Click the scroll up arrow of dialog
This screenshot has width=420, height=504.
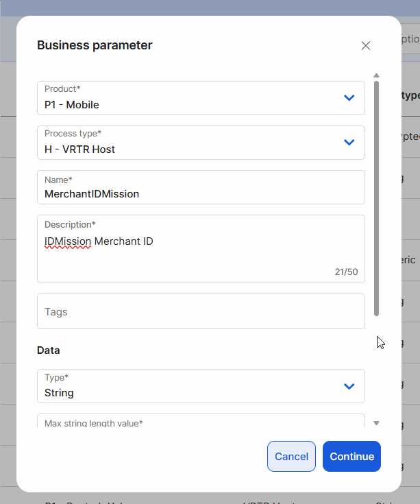[376, 75]
